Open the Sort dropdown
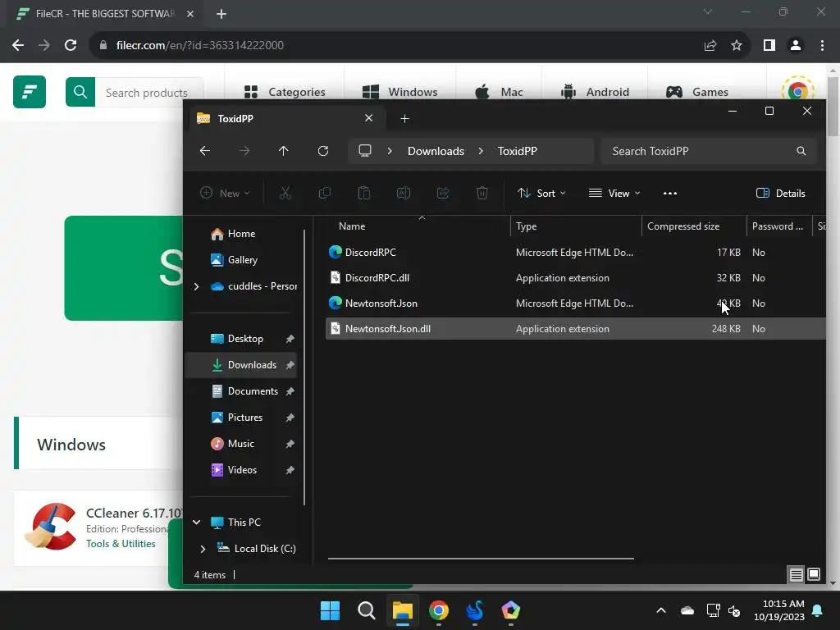 coord(541,194)
